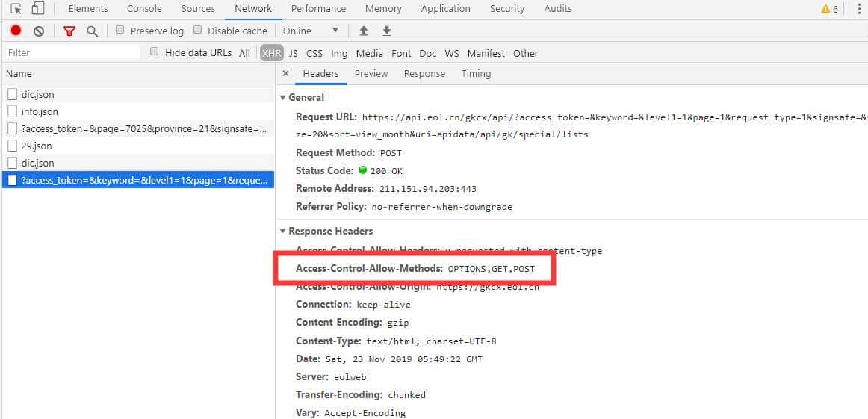Open the Security panel
Viewport: 868px width, 419px height.
[507, 9]
